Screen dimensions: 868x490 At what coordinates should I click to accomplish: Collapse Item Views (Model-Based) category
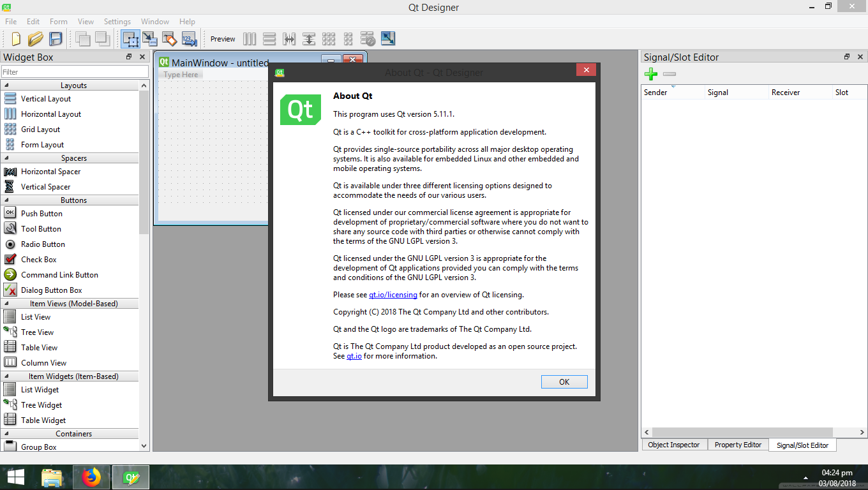coord(70,304)
